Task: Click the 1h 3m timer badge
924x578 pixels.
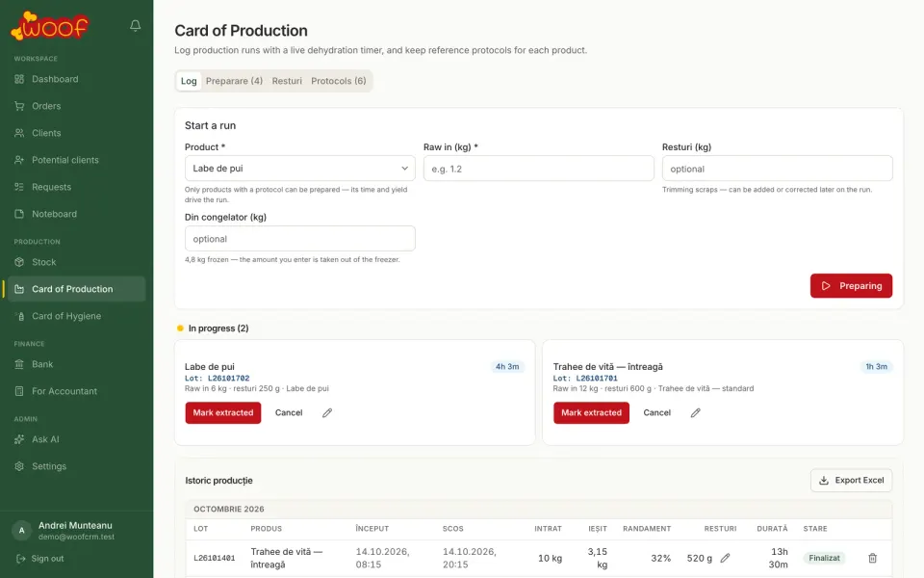Action: click(876, 367)
